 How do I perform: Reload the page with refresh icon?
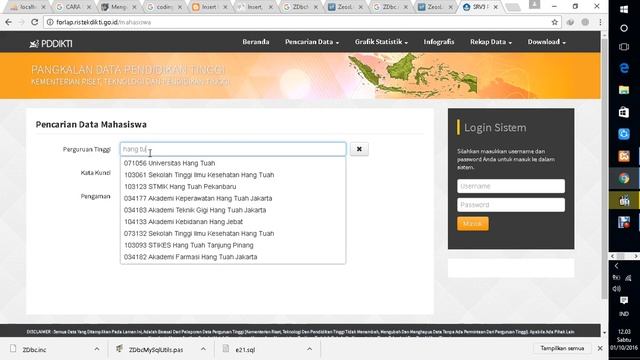(34, 22)
